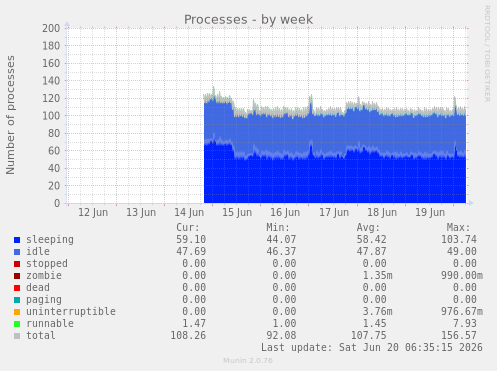Click uninterruptible maximum value 976.67m
Screen dimensions: 497x371
462,311
